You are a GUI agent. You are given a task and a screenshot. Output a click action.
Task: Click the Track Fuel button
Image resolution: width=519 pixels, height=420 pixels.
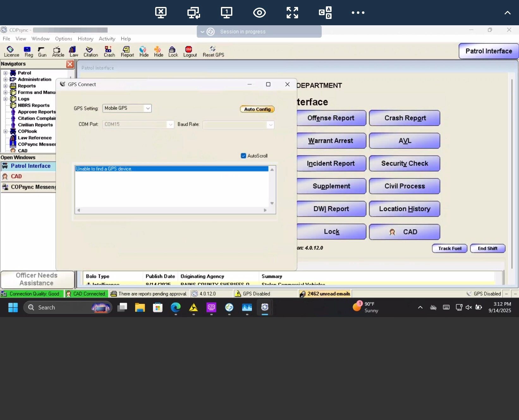click(449, 249)
